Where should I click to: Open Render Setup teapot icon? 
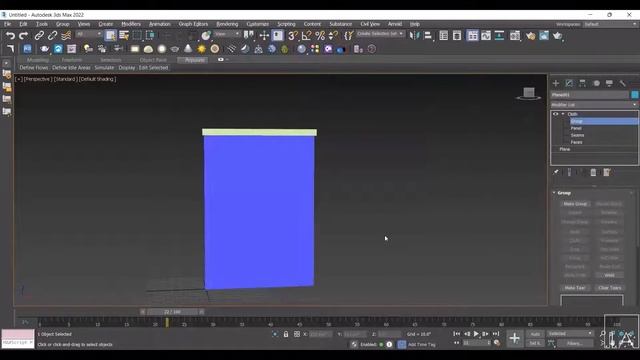coord(530,36)
